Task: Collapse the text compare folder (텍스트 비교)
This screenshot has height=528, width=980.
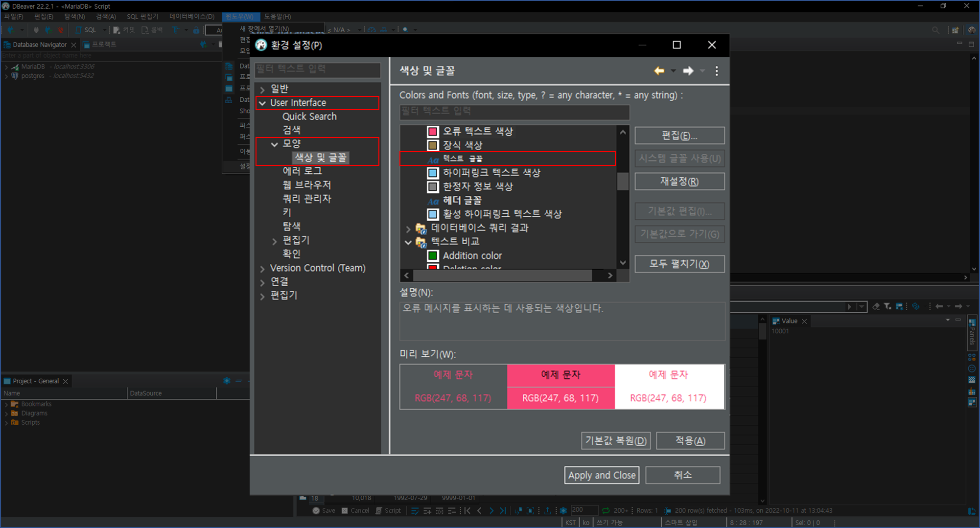Action: (x=408, y=242)
